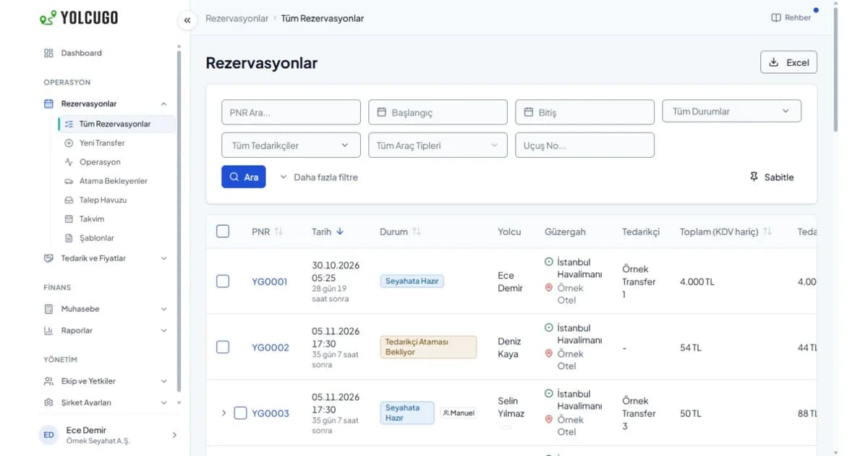
Task: Click Seyahata Hazır badge on YG0001
Action: click(412, 281)
